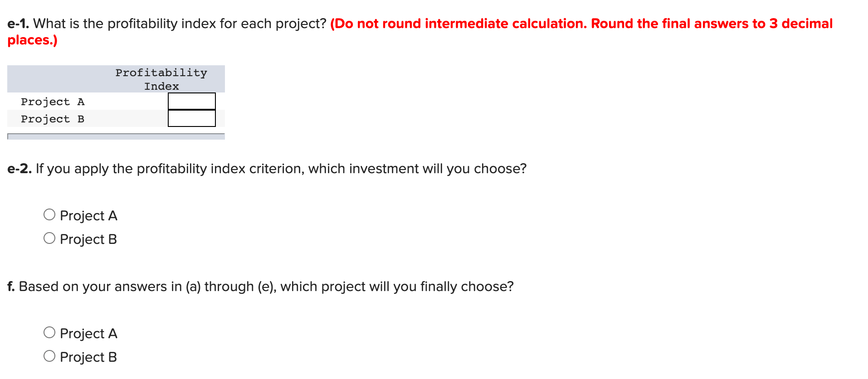Click the red rounding instruction text

[580, 23]
